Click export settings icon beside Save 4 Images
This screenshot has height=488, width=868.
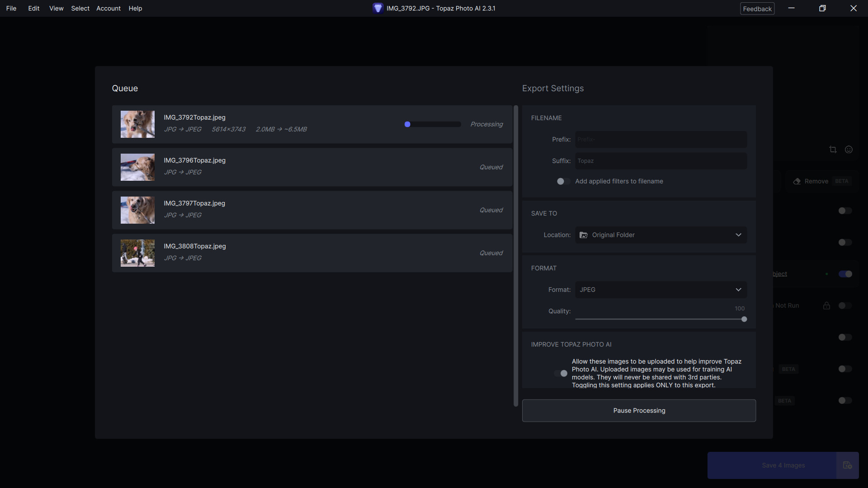pos(847,465)
